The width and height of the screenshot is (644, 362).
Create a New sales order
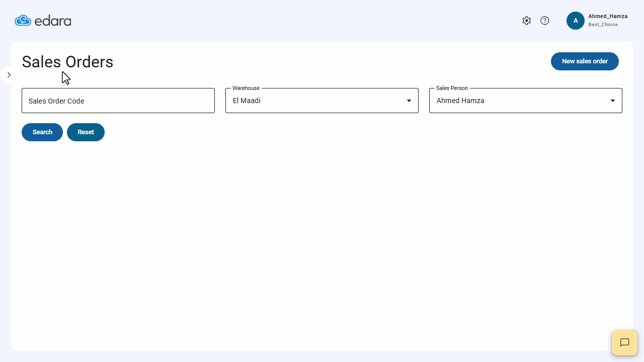coord(585,61)
